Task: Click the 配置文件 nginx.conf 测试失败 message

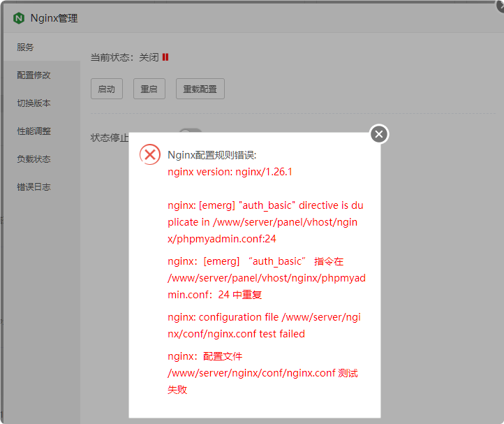Action: [262, 373]
